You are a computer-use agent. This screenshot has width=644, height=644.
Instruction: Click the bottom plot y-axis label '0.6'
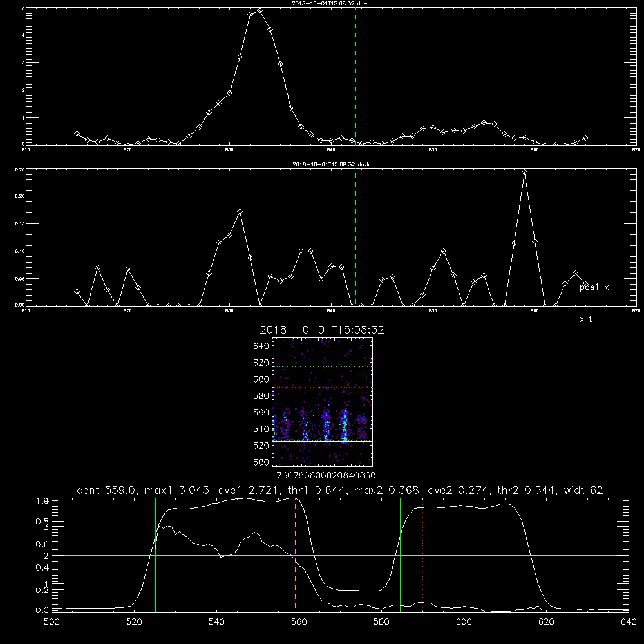point(43,544)
